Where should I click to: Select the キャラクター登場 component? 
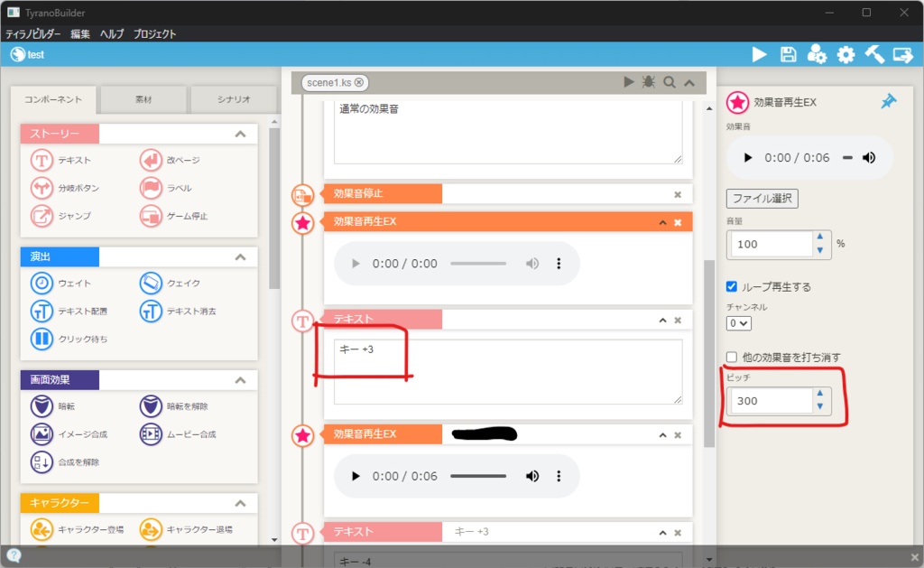point(78,530)
